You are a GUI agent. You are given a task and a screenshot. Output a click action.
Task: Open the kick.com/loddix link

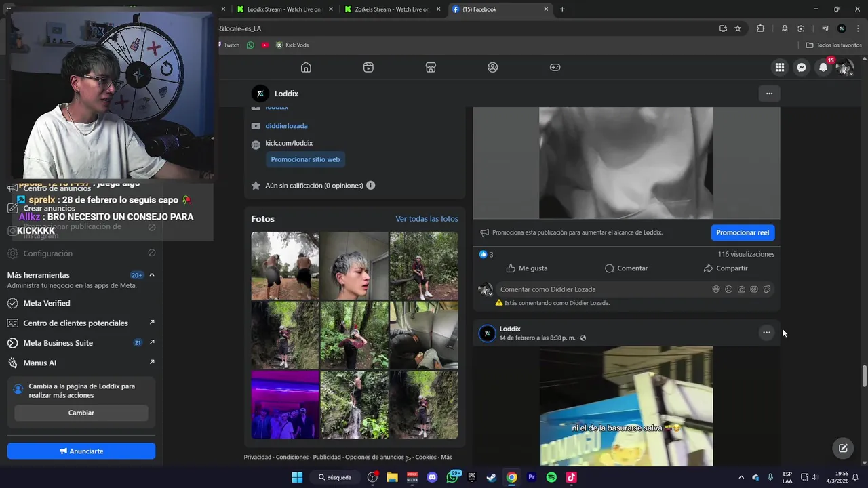coord(289,143)
